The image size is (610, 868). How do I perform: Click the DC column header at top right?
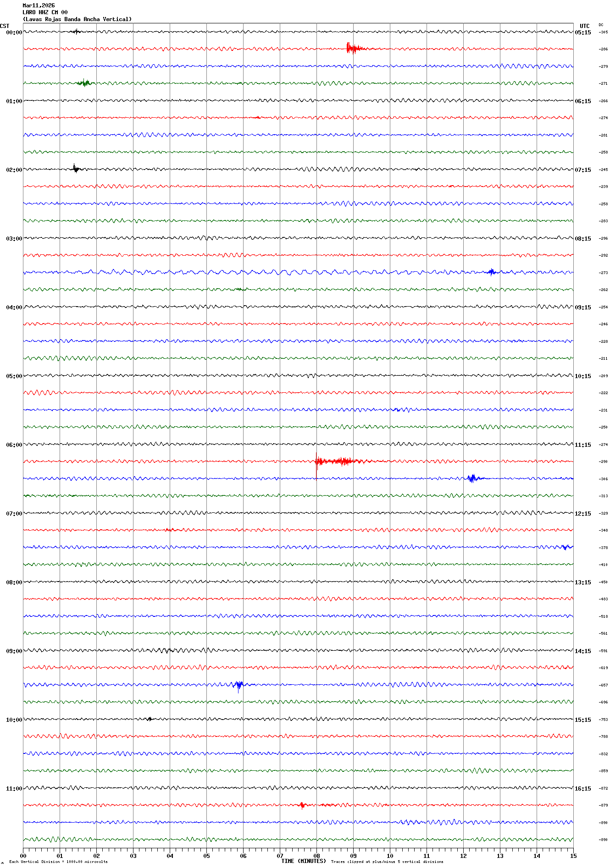click(601, 25)
